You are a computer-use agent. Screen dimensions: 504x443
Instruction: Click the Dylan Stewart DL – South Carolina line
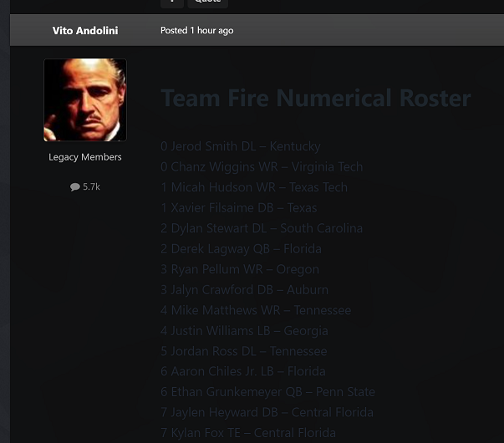[262, 228]
